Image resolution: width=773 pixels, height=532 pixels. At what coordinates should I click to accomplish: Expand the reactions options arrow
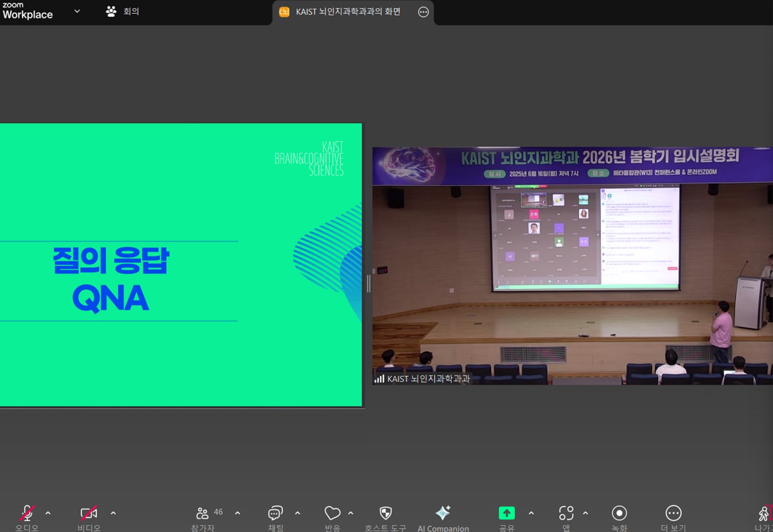point(351,513)
